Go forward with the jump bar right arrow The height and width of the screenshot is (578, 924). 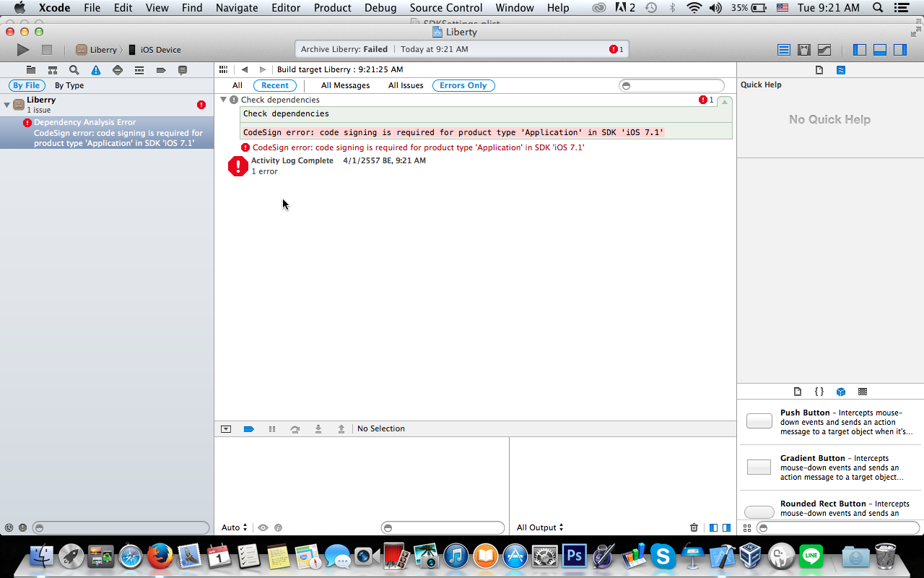tap(262, 69)
